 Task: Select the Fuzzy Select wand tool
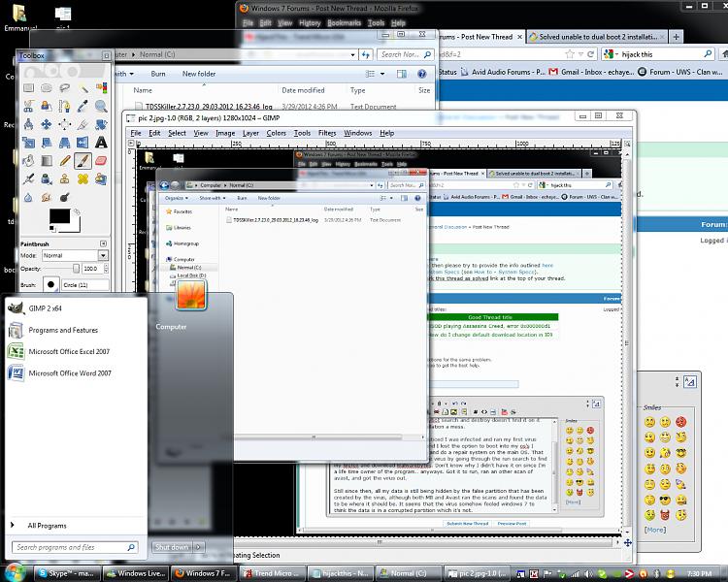pos(83,87)
